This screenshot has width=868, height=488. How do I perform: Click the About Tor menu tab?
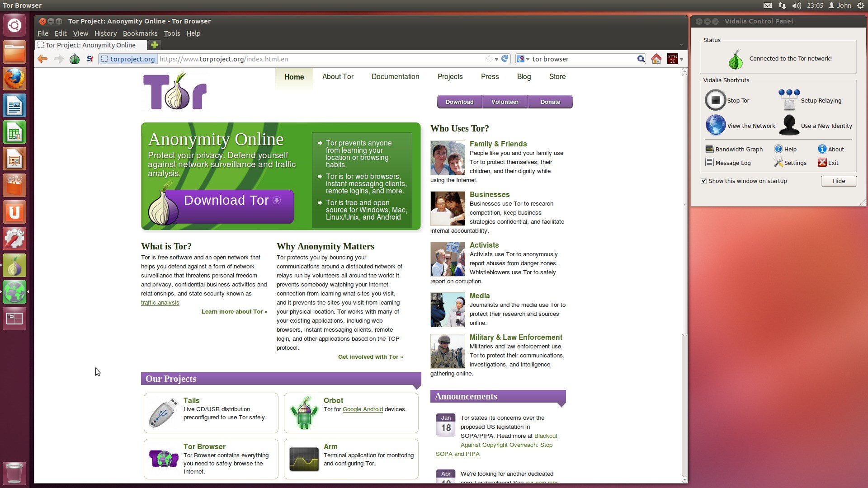[338, 75]
